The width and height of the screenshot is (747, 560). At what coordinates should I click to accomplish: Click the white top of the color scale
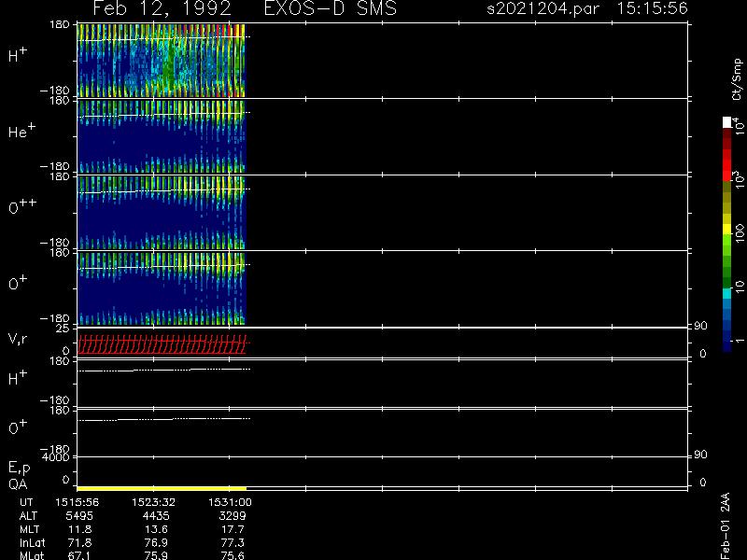click(727, 122)
